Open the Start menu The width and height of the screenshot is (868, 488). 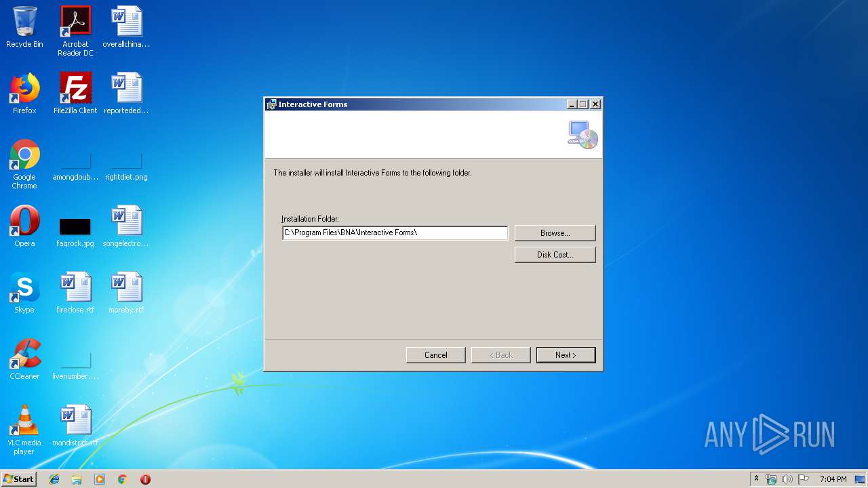click(x=18, y=479)
